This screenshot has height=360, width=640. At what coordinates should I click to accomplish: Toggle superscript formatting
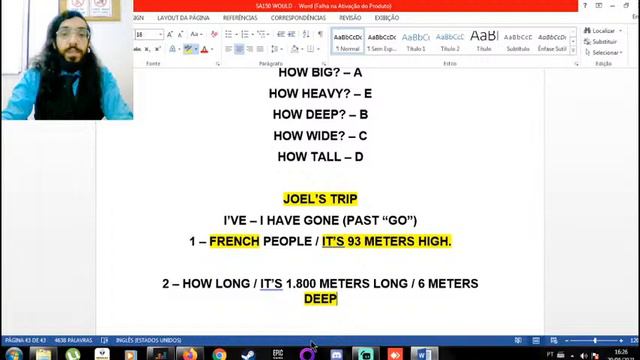(x=158, y=49)
